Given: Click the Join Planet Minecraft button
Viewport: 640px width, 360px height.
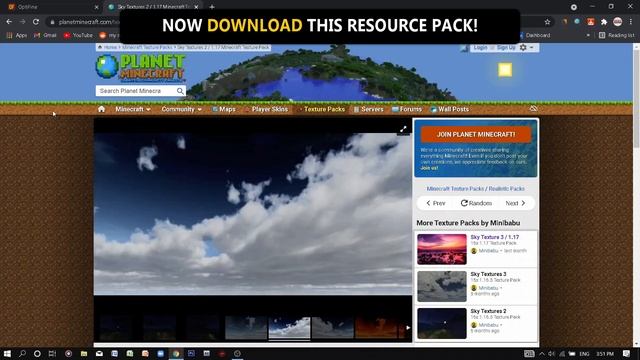Looking at the screenshot, I should [476, 134].
